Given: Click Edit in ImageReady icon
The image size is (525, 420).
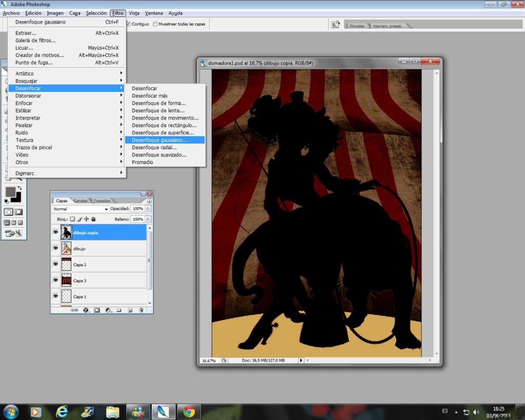Looking at the screenshot, I should click(13, 233).
